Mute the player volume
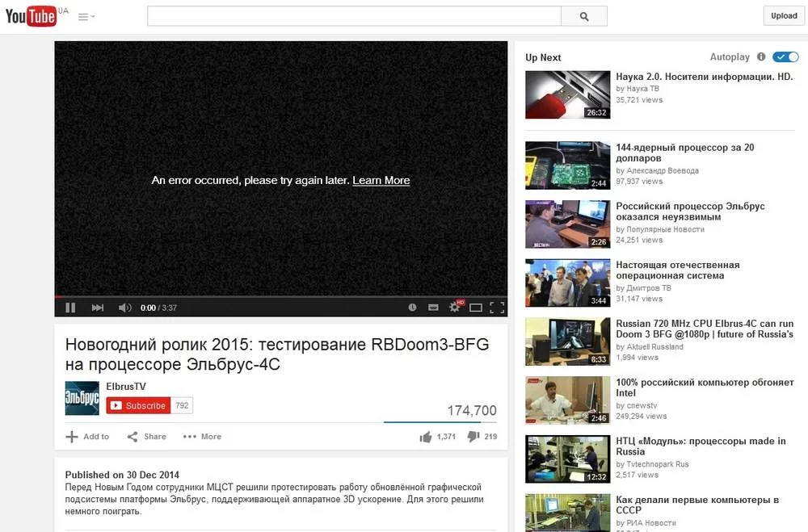The width and height of the screenshot is (808, 532). (124, 308)
